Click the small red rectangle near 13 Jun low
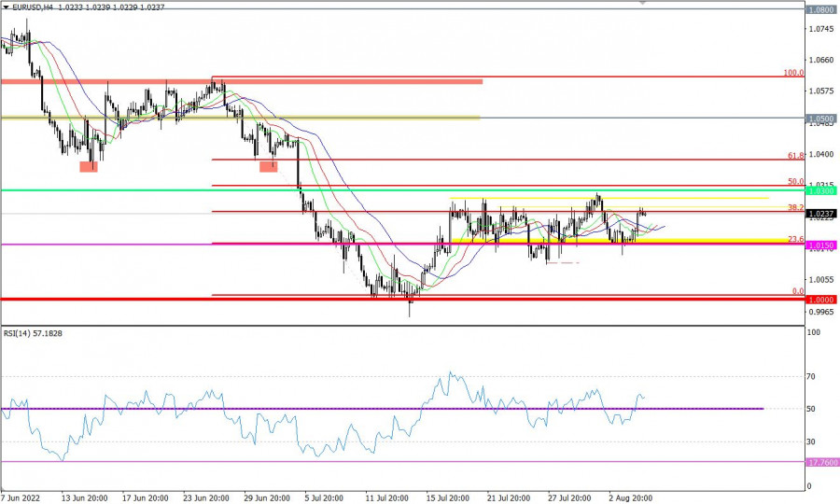Viewport: 840px width, 504px height. coord(88,167)
